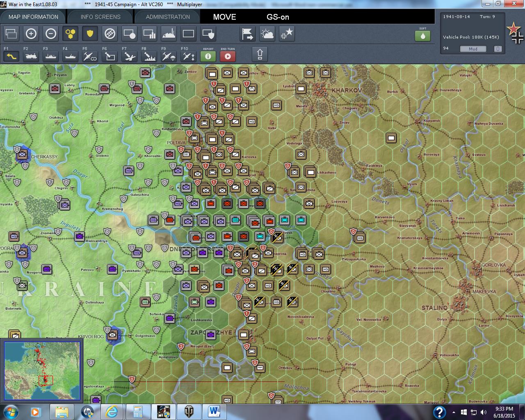Open Internet Explorer from taskbar
The image size is (525, 420).
click(x=112, y=412)
